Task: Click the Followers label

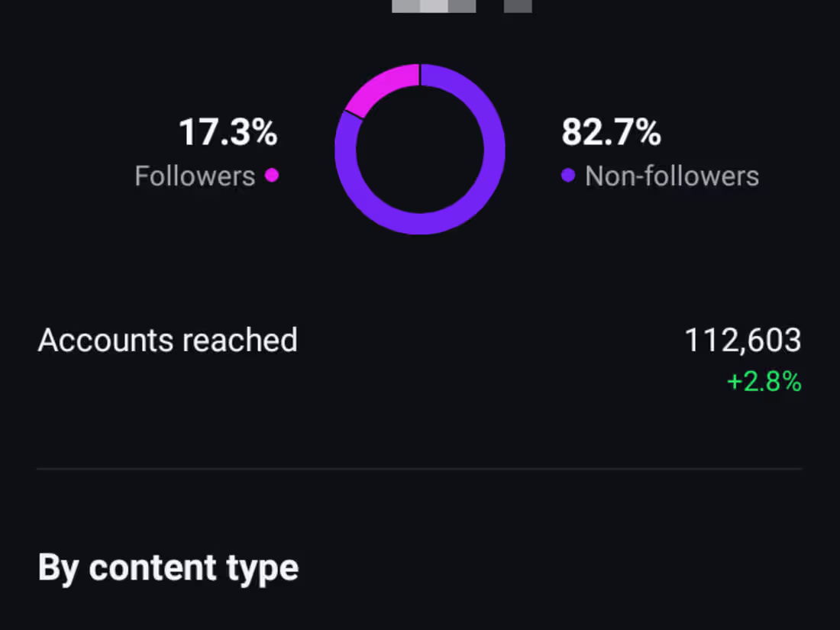Action: (195, 176)
